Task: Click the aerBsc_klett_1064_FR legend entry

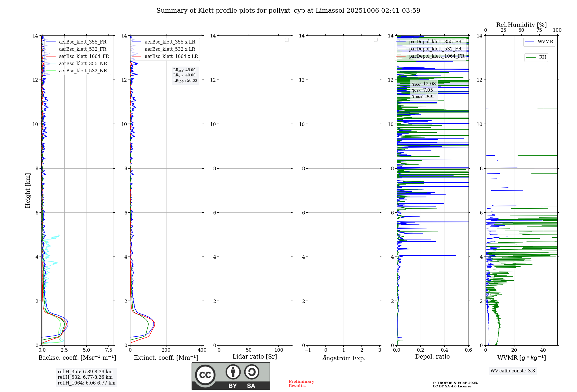Action: coord(84,56)
